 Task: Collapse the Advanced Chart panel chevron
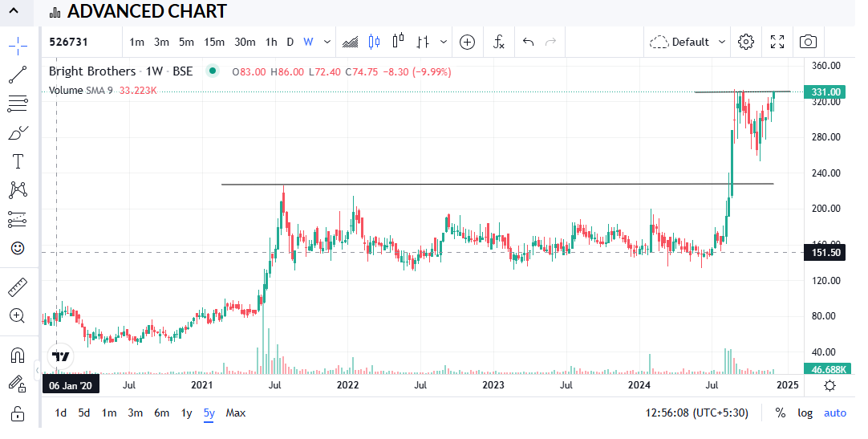14,10
